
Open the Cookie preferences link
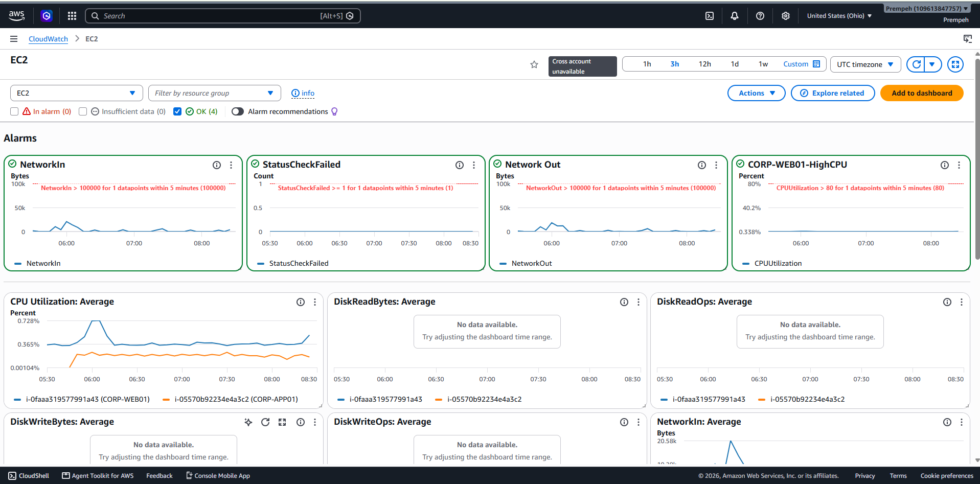[947, 476]
